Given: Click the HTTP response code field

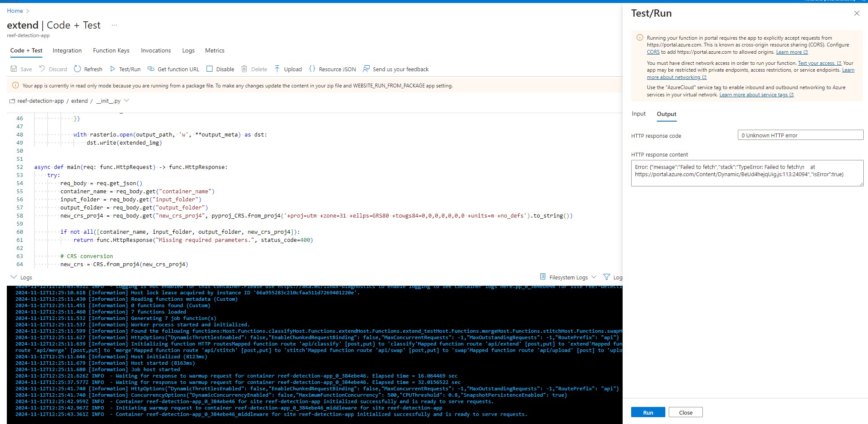Looking at the screenshot, I should coord(800,135).
